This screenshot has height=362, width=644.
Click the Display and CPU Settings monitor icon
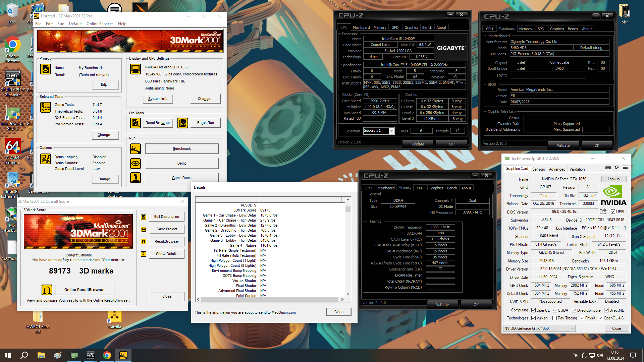136,69
